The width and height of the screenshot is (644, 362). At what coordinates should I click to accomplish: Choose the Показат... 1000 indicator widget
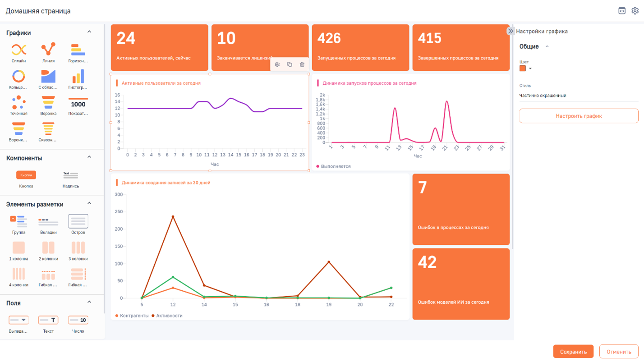click(78, 105)
